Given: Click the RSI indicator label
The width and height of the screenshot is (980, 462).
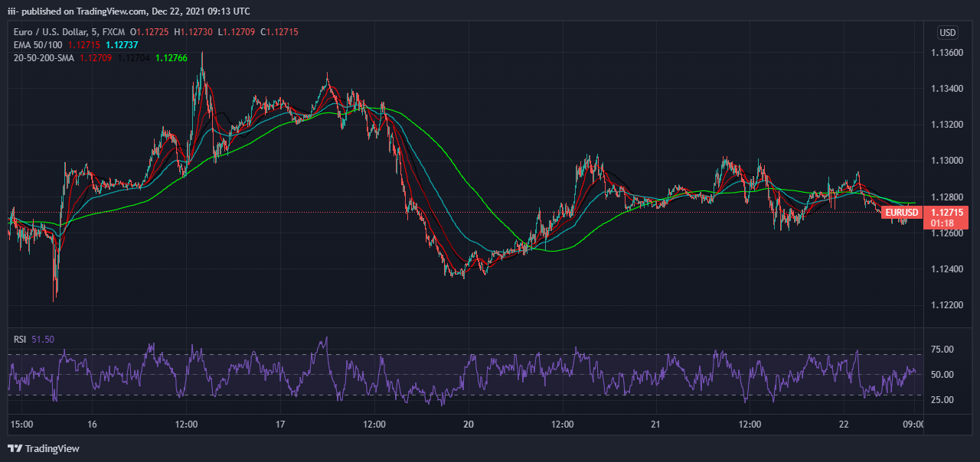Looking at the screenshot, I should [21, 339].
